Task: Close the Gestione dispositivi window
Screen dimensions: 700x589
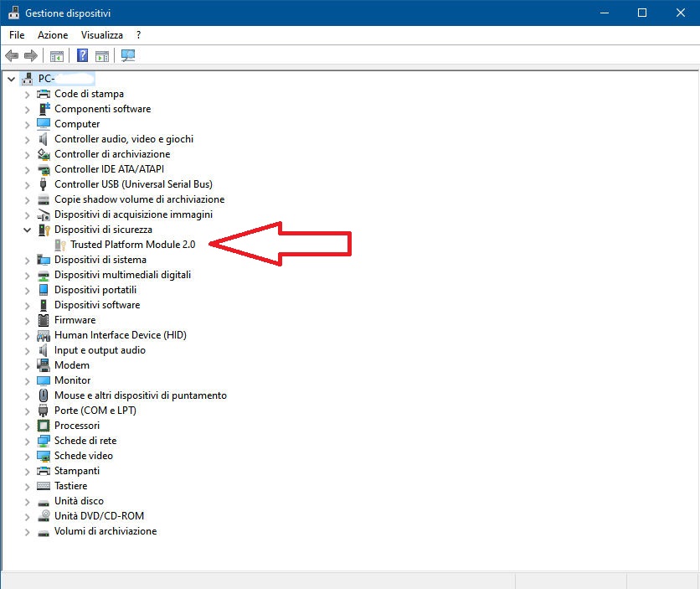Action: pyautogui.click(x=681, y=13)
